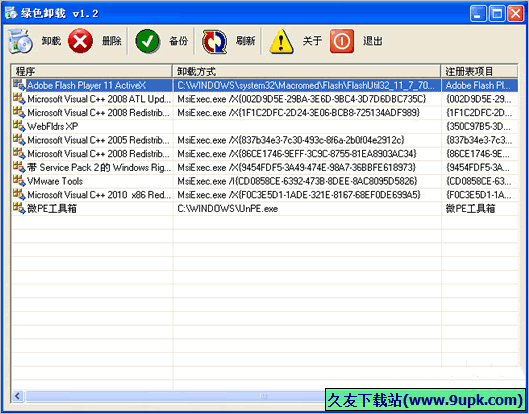Select the 微PE工具箱 program entry
529x414 pixels.
click(52, 209)
